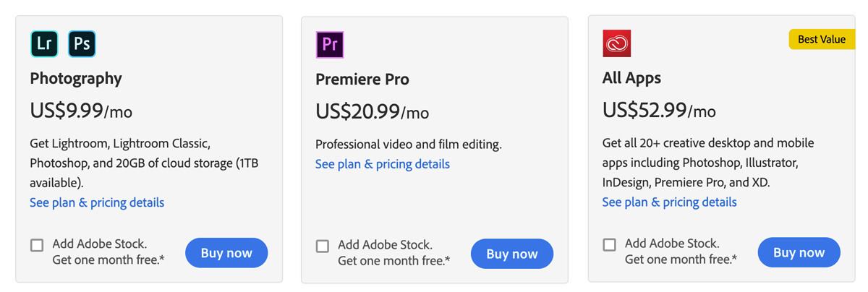Viewport: 868px width, 292px height.
Task: Select the Photography plan heading
Action: pos(76,78)
